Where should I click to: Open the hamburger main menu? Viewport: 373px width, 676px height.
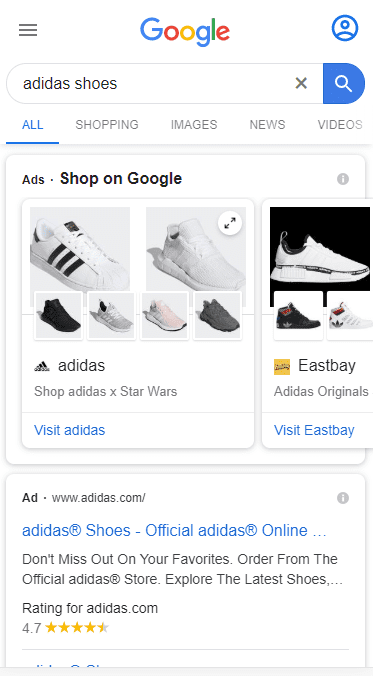[x=28, y=30]
